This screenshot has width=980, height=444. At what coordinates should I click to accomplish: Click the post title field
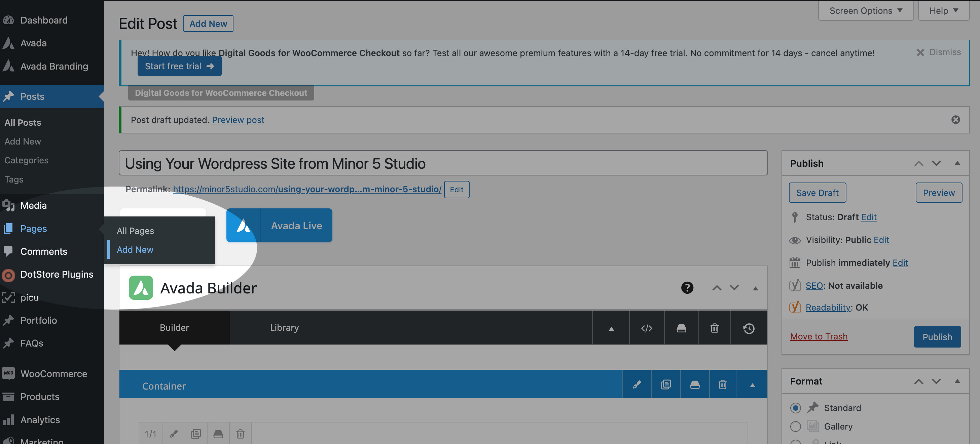(443, 163)
